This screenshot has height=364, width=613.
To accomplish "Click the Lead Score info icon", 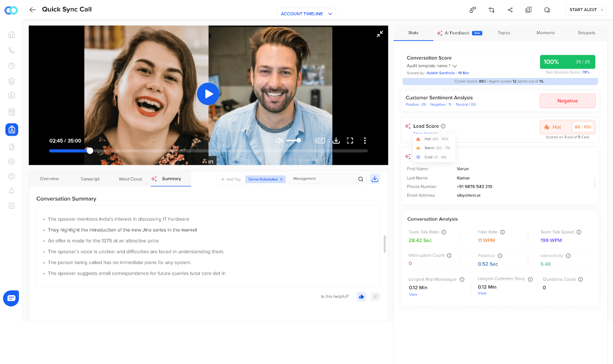I will pyautogui.click(x=443, y=126).
